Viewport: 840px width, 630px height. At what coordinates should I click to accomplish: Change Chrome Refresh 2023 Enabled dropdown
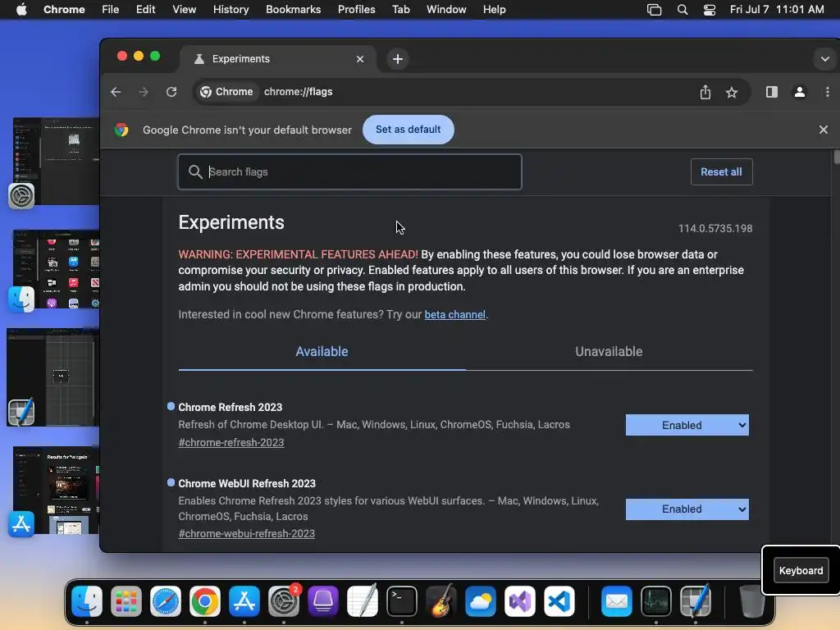[x=687, y=425]
